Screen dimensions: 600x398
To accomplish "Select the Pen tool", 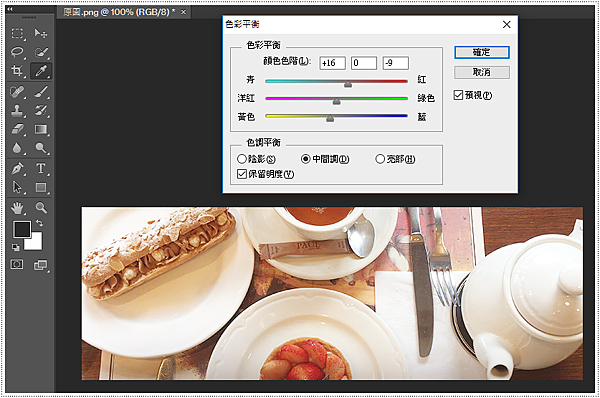I will tap(17, 168).
